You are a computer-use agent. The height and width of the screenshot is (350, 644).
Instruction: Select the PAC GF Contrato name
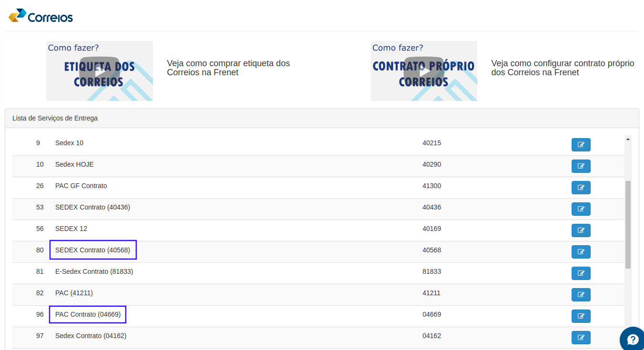(x=81, y=186)
